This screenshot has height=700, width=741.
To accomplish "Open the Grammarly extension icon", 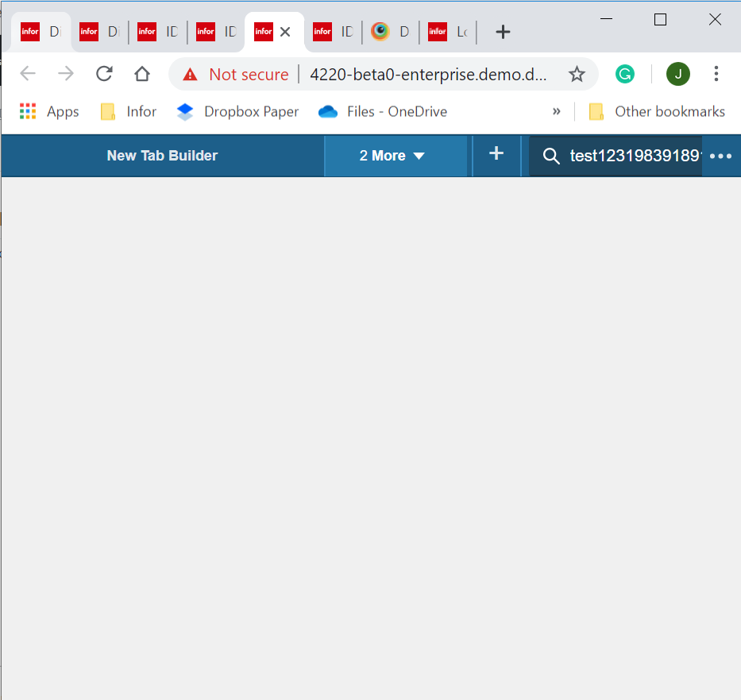I will coord(625,74).
